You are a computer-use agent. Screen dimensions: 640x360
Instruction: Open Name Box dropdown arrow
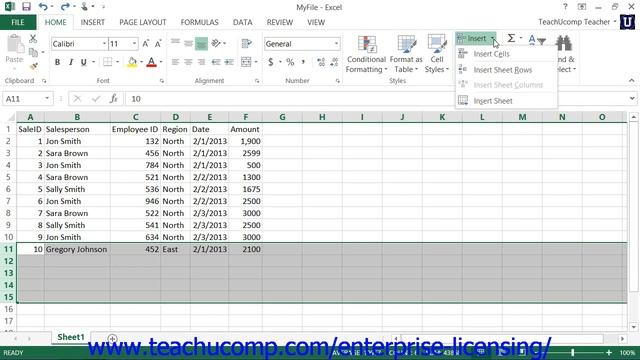pos(47,98)
